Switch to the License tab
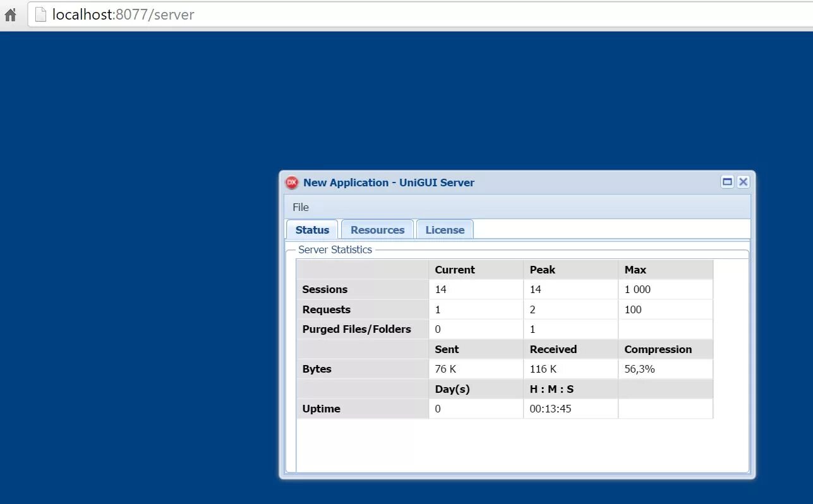Screen dimensions: 813x504 pos(445,230)
